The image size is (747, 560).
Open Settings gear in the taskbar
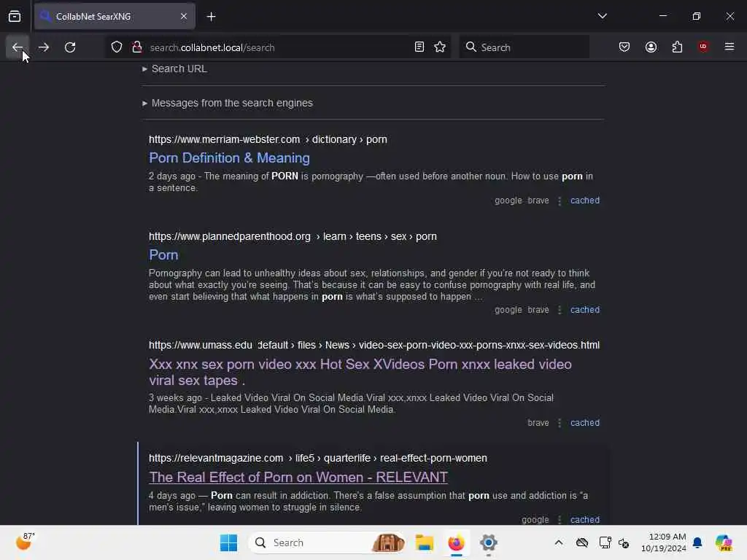(x=488, y=542)
